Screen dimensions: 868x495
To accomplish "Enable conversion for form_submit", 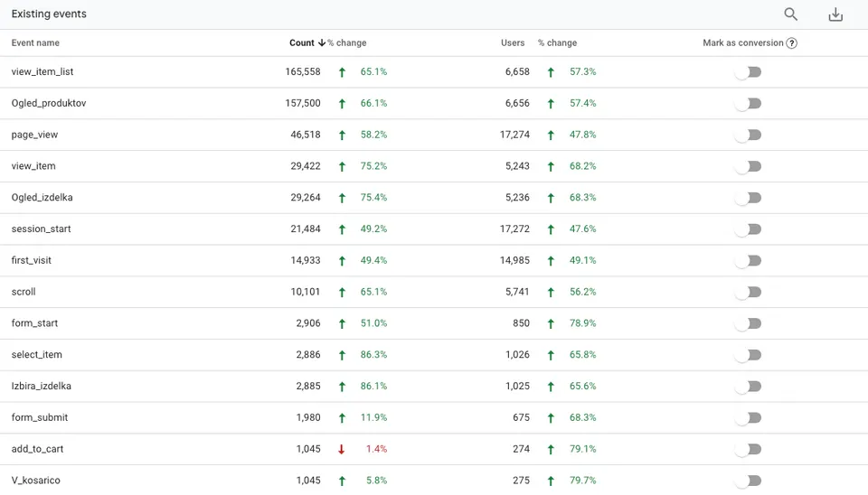I will (749, 417).
